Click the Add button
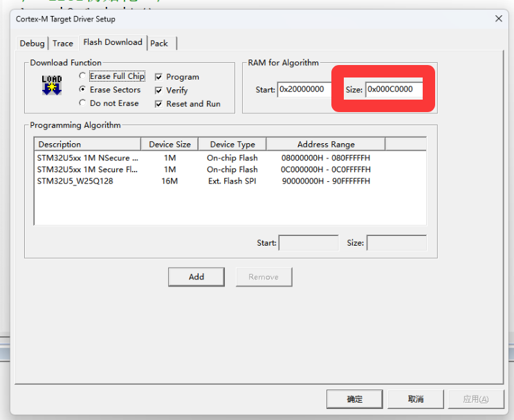 [196, 277]
